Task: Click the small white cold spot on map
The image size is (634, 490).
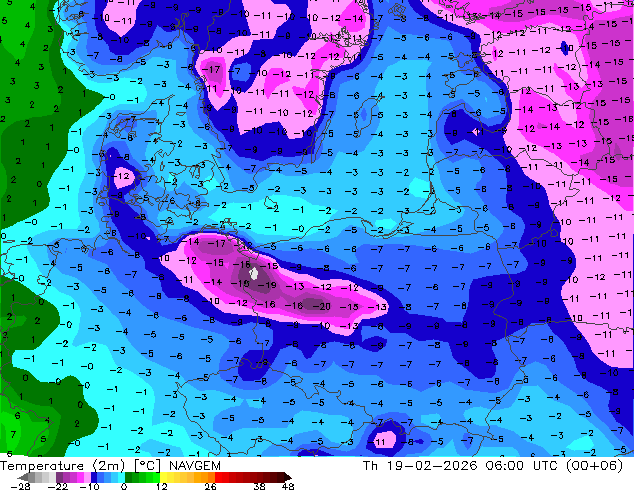Action: coord(254,274)
